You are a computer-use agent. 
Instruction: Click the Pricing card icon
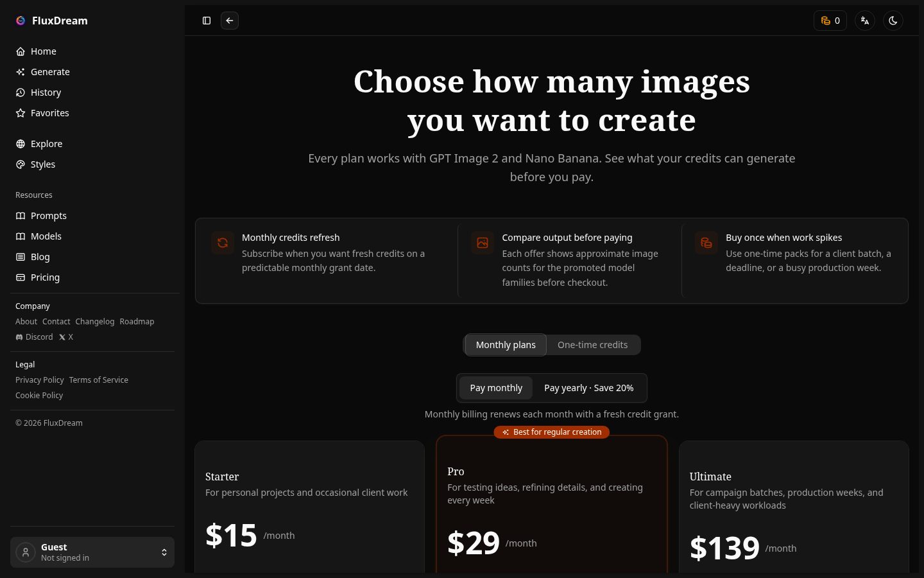click(x=21, y=277)
